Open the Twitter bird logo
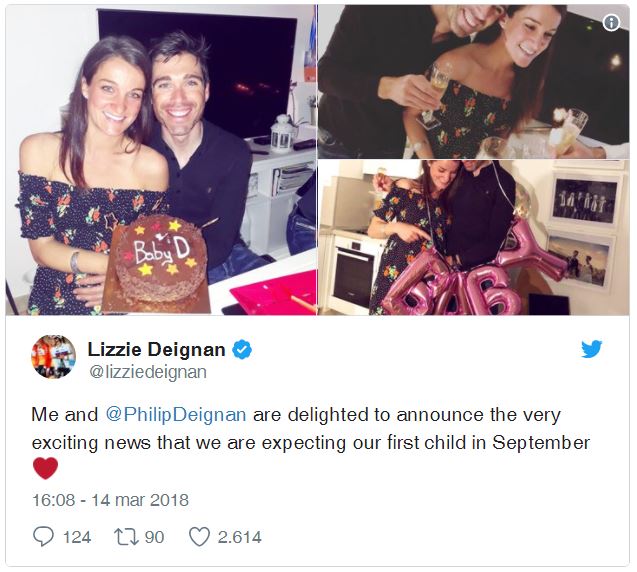This screenshot has width=637, height=572. pyautogui.click(x=591, y=349)
